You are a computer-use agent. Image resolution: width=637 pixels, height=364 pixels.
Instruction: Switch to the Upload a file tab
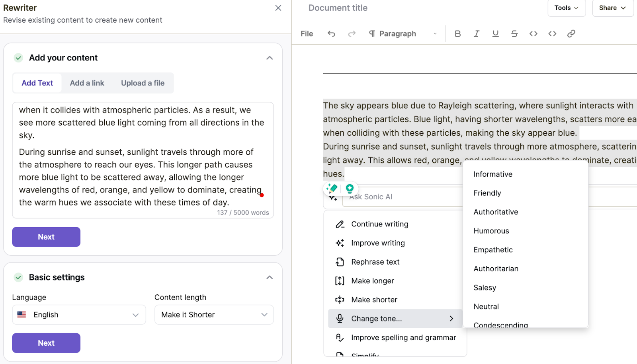click(143, 83)
